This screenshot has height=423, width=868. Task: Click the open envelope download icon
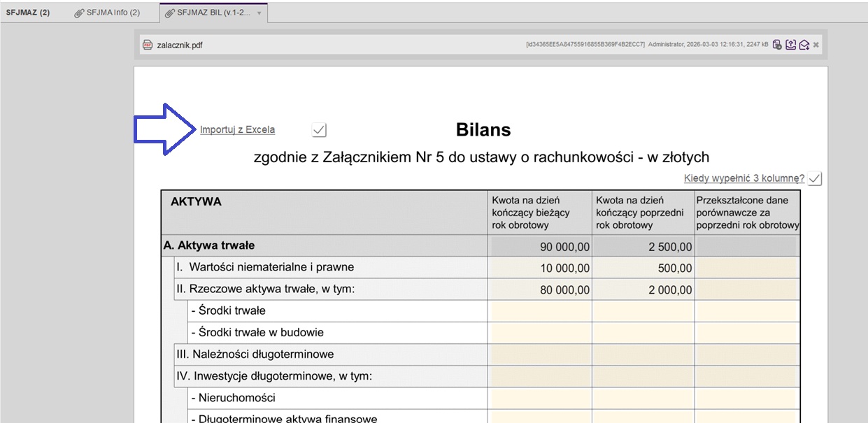(804, 45)
